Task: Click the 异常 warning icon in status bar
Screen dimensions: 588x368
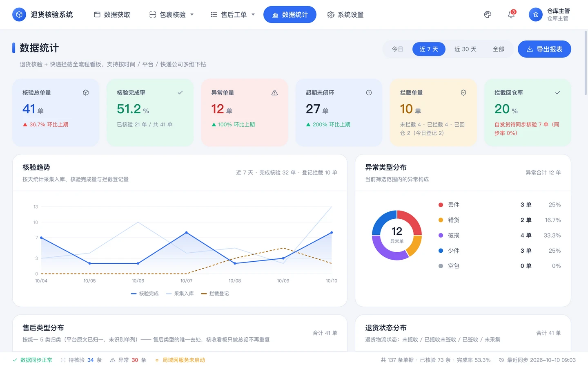Action: 113,360
